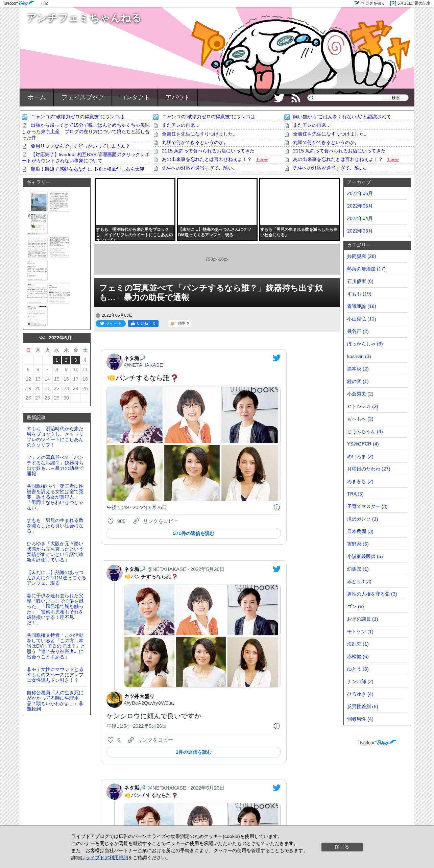The width and height of the screenshot is (434, 868).
Task: Open category 青識亜論 (18)
Action: [361, 306]
